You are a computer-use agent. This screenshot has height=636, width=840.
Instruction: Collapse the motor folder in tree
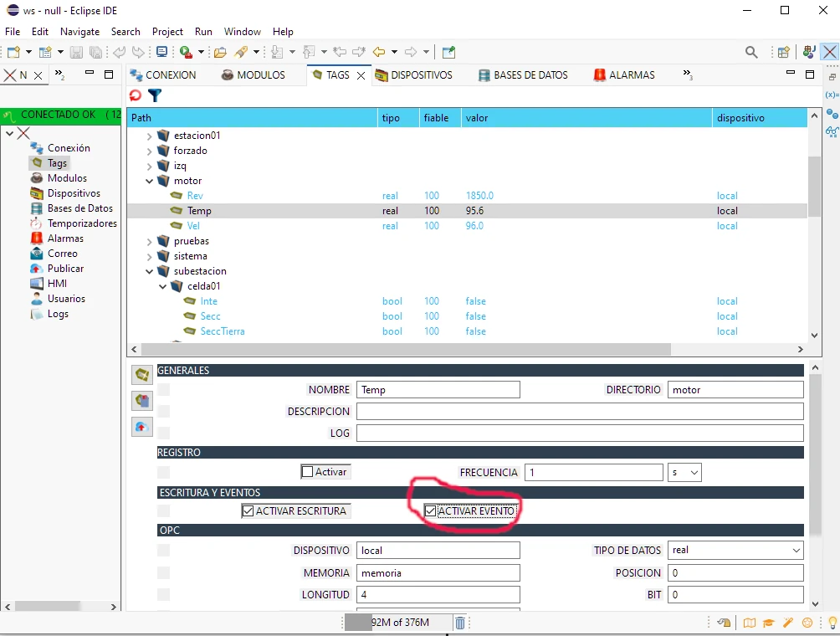(150, 181)
